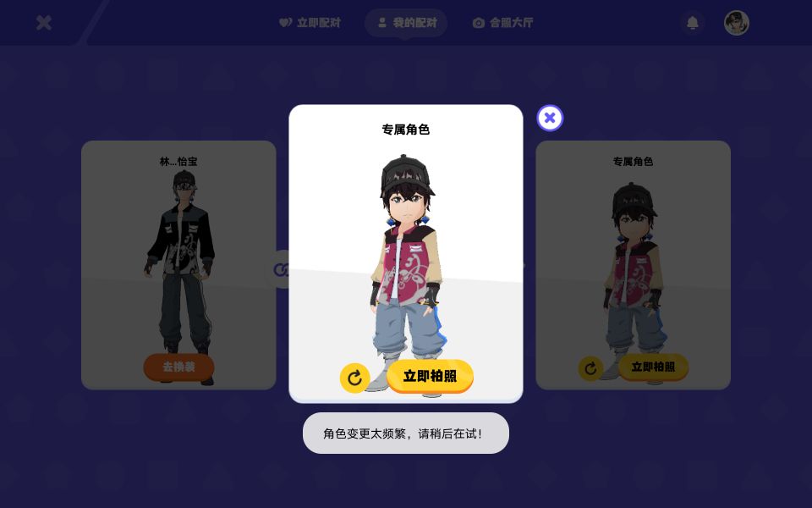Click the right card 专属角色 title

[x=633, y=162]
